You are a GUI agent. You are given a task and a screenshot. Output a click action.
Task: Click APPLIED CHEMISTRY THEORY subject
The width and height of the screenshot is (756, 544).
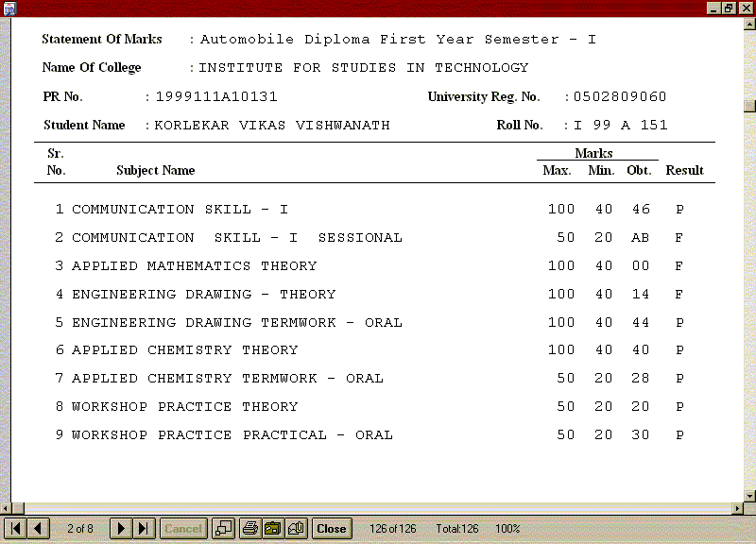[184, 350]
